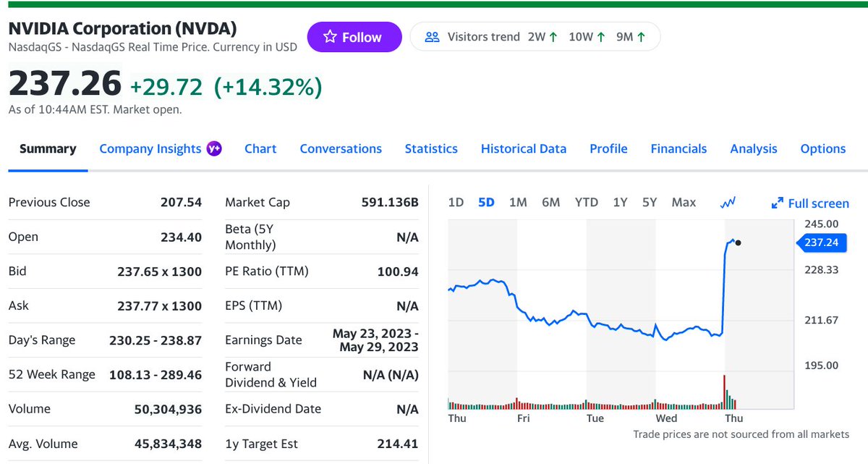Click the 1y Target Est value 214.41

coord(398,444)
